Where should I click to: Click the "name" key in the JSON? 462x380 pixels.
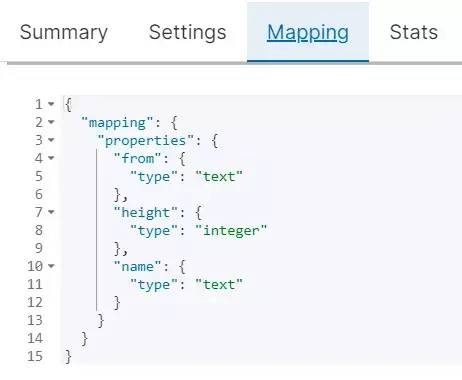point(137,267)
